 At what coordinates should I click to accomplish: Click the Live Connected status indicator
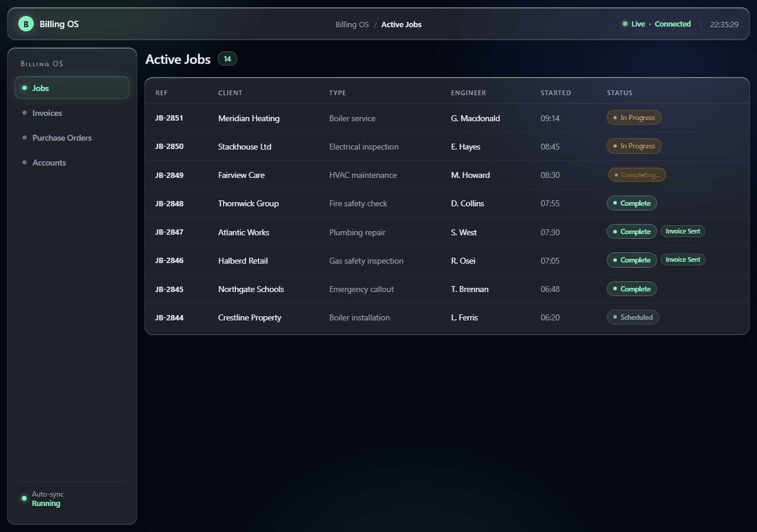[x=656, y=24]
